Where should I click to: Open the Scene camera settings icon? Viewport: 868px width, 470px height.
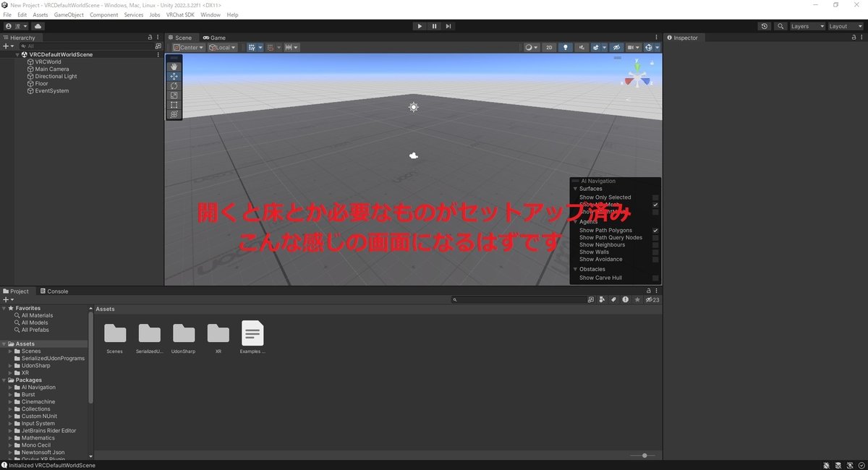[631, 48]
